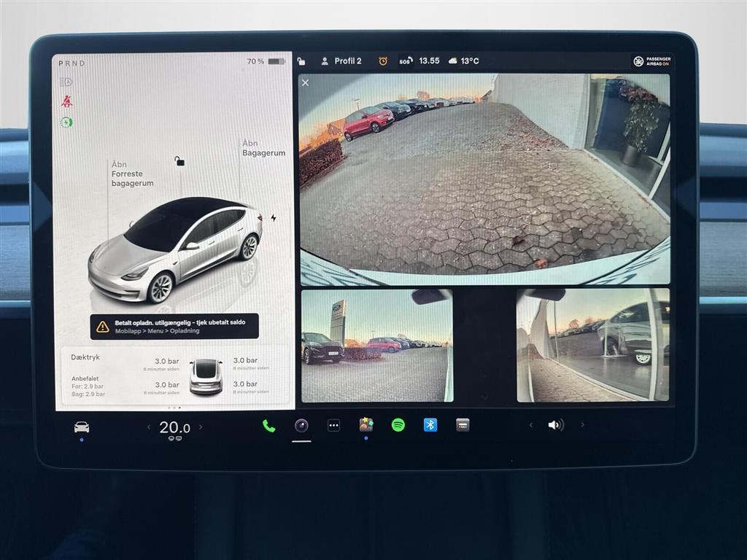This screenshot has width=747, height=560.
Task: Tap the camera app icon
Action: [x=301, y=426]
